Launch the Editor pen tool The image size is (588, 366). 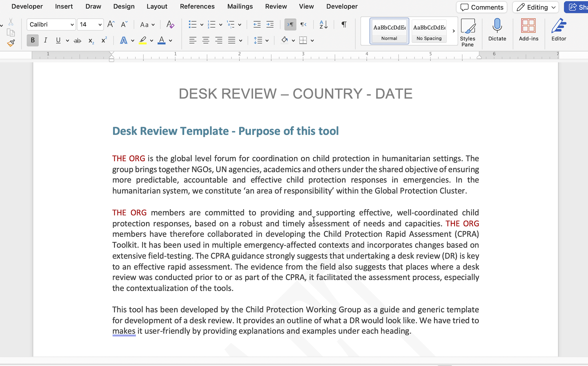[558, 30]
